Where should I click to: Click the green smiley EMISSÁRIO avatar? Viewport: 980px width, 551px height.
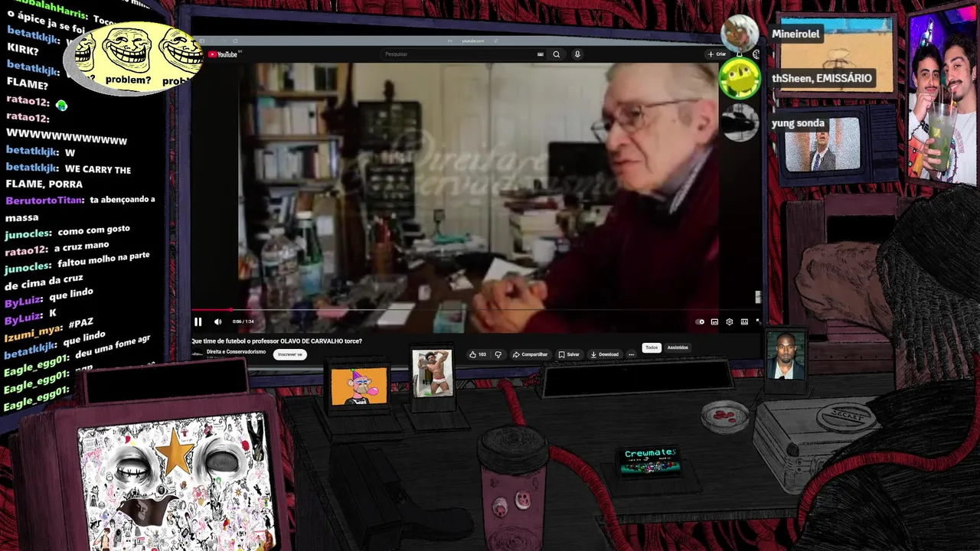(740, 80)
